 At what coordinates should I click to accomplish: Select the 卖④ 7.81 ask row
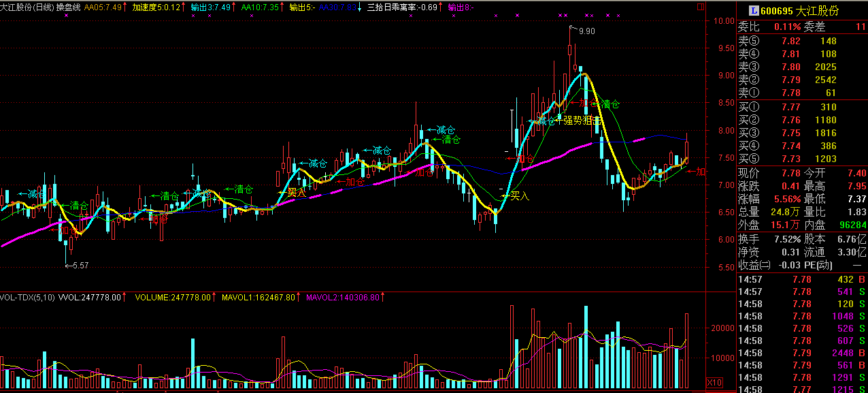click(x=802, y=54)
